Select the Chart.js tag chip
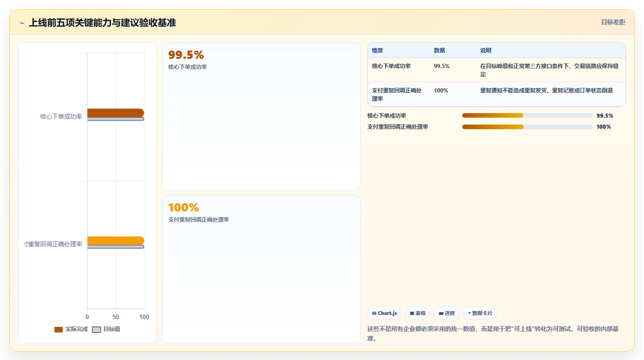The width and height of the screenshot is (644, 360). [x=384, y=313]
